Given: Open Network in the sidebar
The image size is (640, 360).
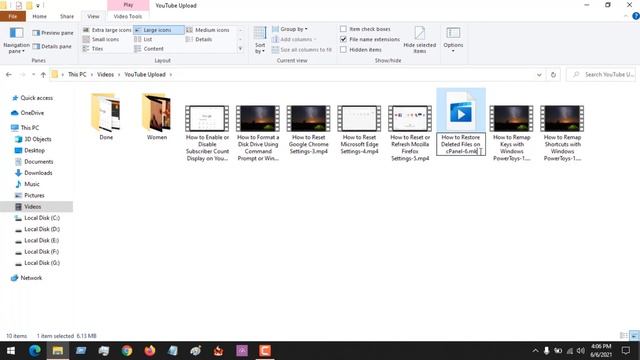Looking at the screenshot, I should tap(27, 278).
